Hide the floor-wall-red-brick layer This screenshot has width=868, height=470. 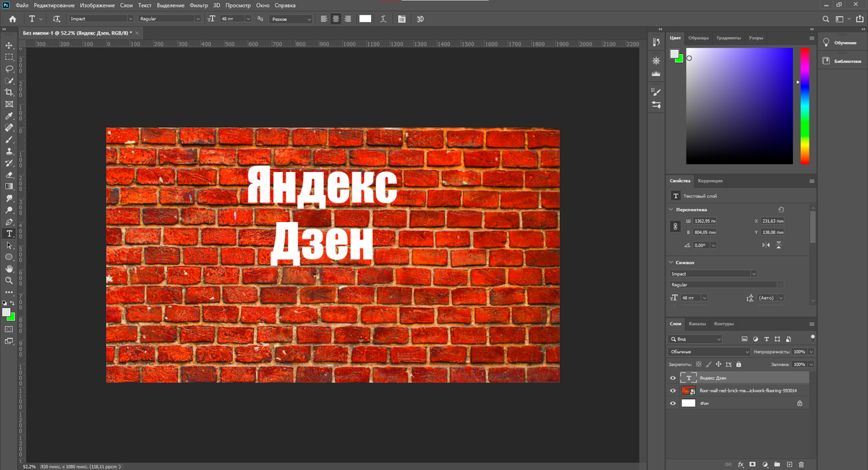673,390
